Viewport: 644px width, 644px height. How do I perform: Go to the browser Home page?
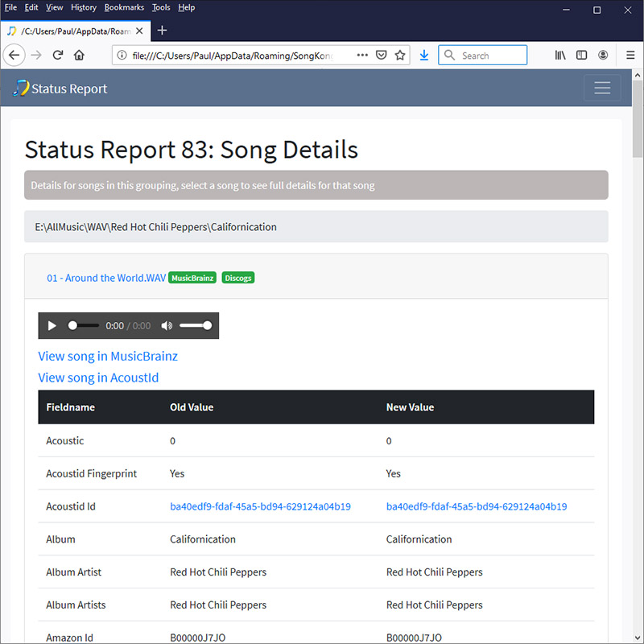tap(79, 55)
